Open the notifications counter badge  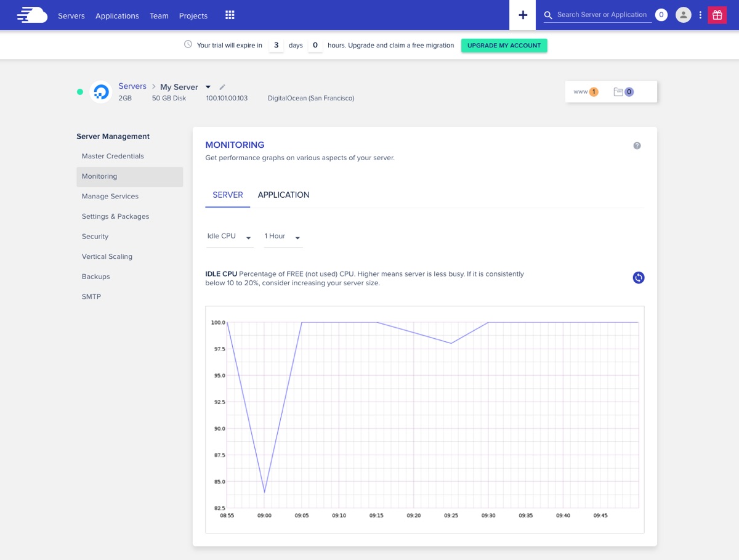point(661,15)
